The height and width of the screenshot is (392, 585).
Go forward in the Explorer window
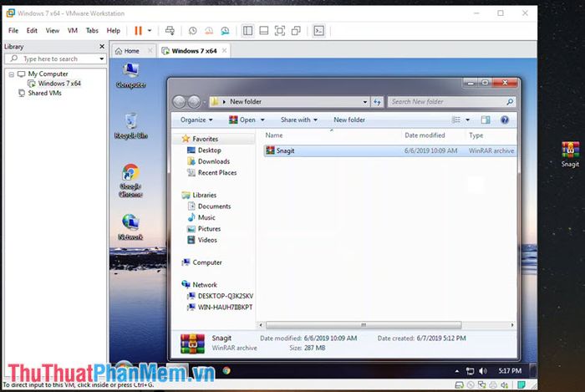pos(194,101)
